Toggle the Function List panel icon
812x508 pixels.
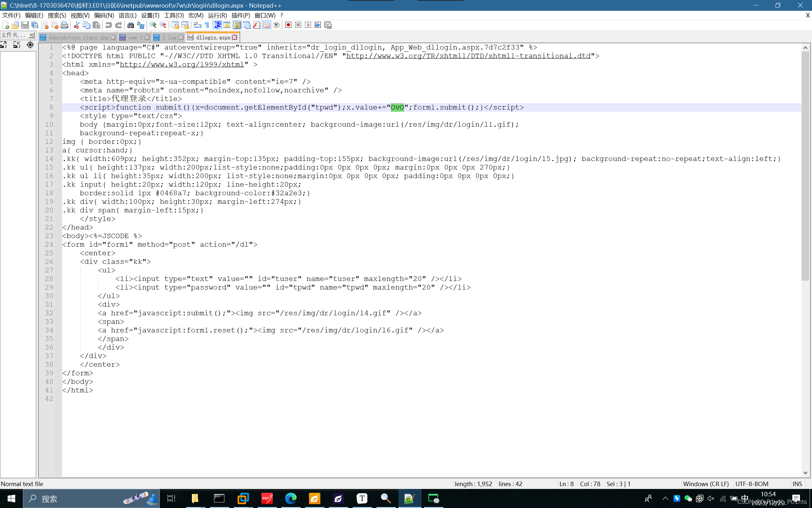click(x=257, y=25)
